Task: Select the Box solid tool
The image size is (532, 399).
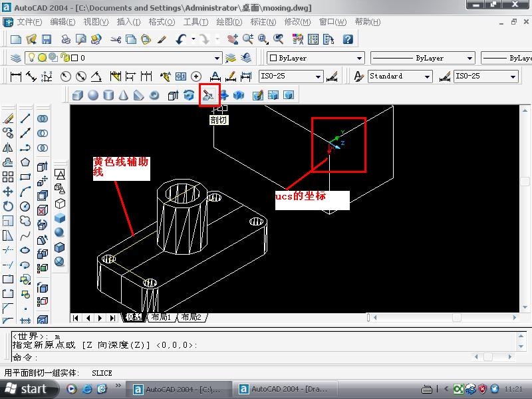Action: click(77, 95)
